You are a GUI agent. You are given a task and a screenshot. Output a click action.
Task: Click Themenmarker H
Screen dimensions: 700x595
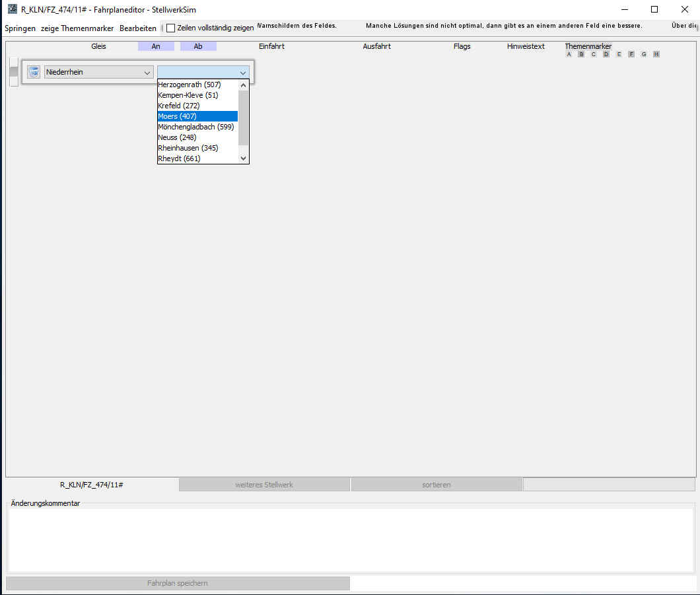click(656, 54)
